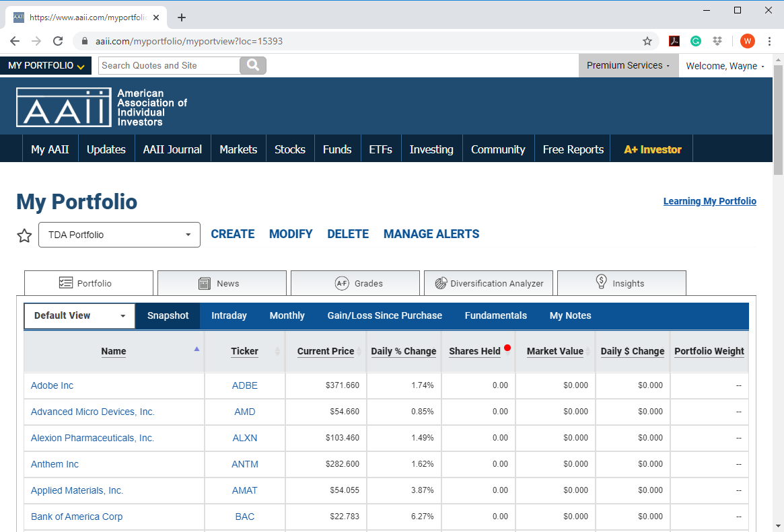This screenshot has height=532, width=784.
Task: Click CREATE portfolio link
Action: (232, 234)
